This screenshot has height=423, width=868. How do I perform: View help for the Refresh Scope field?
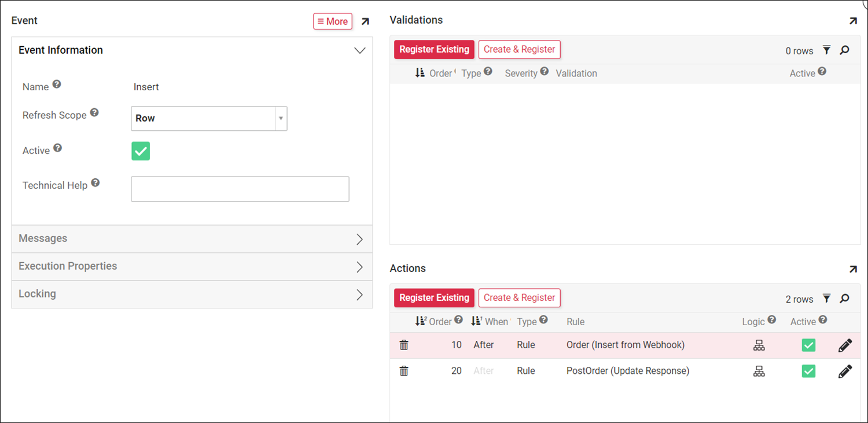(94, 112)
